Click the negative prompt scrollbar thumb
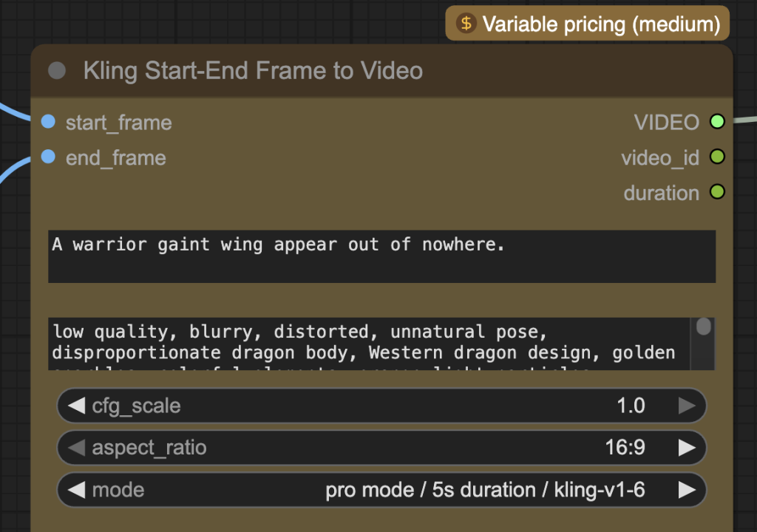The image size is (757, 532). pyautogui.click(x=704, y=327)
